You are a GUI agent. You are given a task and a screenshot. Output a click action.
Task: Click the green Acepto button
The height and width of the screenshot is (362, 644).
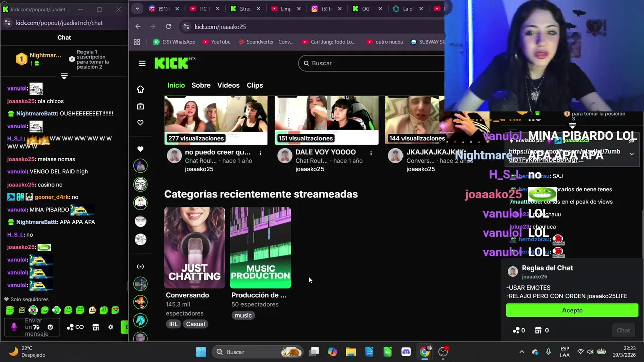coord(572,310)
